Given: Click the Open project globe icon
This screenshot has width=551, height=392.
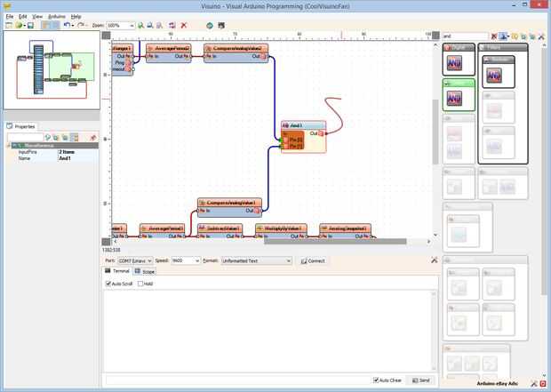Looking at the screenshot, I should click(19, 25).
